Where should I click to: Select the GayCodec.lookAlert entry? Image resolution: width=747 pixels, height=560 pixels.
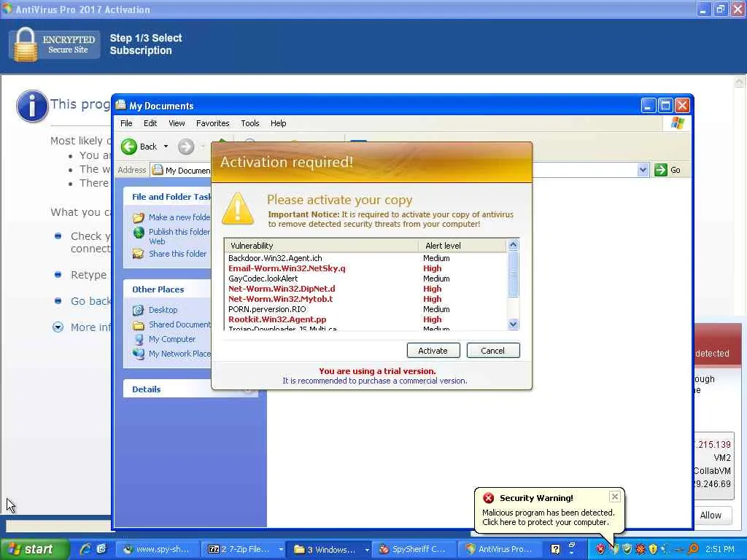365,279
